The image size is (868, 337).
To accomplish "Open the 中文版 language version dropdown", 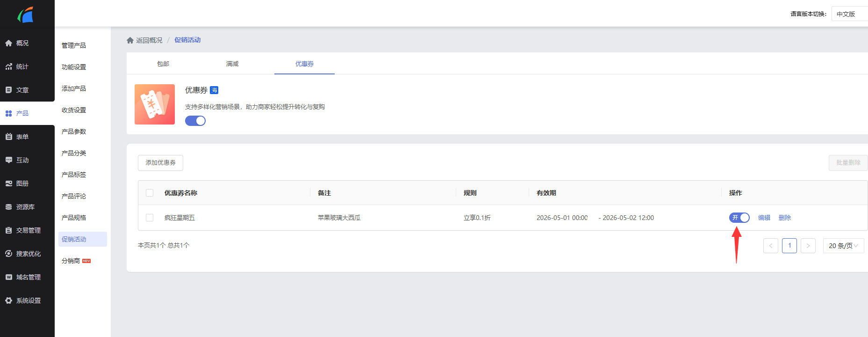I will 849,14.
